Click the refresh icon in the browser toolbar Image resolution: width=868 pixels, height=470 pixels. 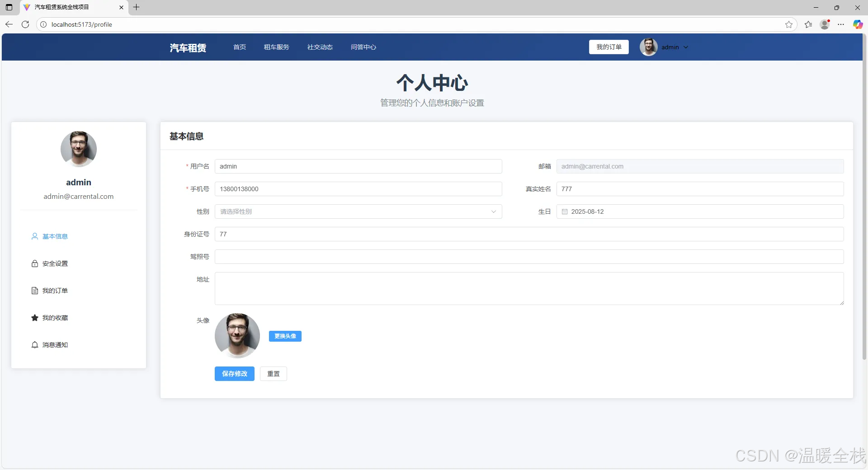pyautogui.click(x=25, y=24)
